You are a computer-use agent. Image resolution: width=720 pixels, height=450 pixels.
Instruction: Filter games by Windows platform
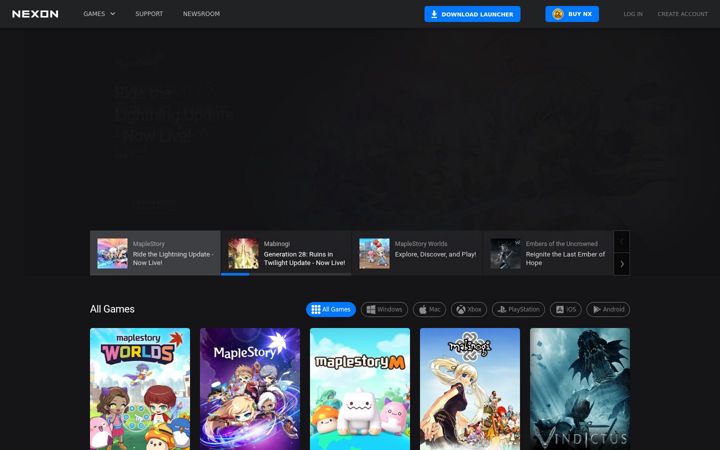pyautogui.click(x=384, y=309)
